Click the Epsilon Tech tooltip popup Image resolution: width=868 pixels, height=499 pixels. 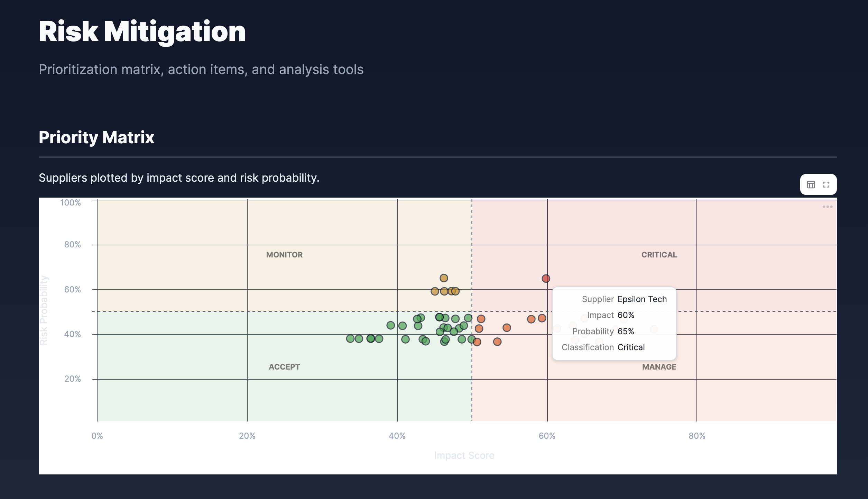614,323
